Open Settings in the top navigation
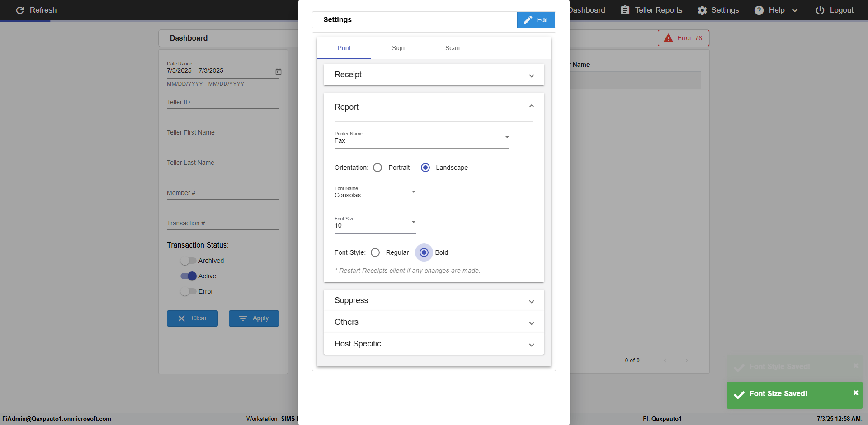 tap(718, 10)
